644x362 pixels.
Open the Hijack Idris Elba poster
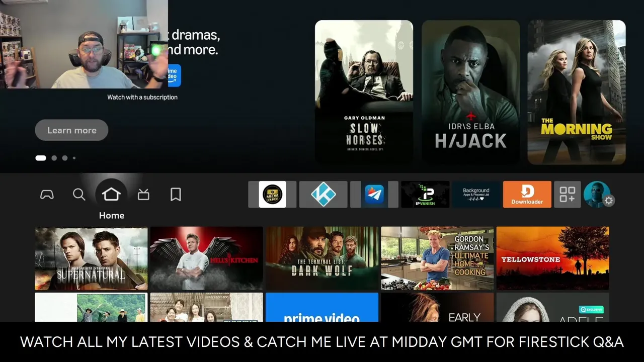[470, 92]
